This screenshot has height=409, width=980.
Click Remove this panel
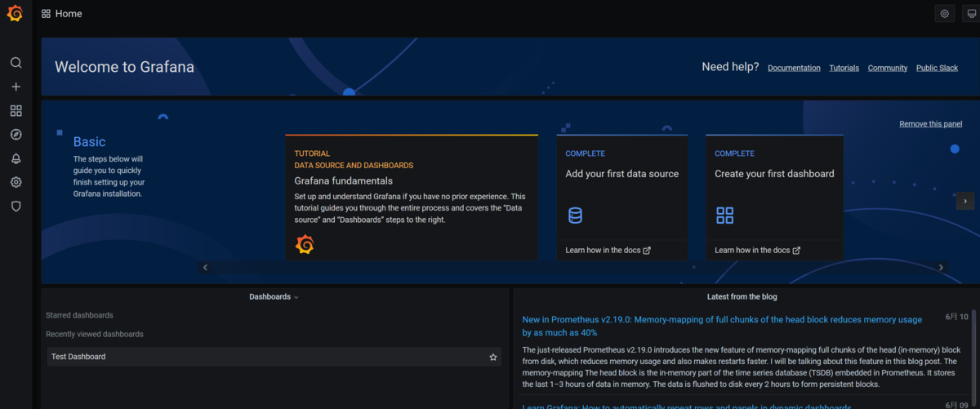coord(930,124)
